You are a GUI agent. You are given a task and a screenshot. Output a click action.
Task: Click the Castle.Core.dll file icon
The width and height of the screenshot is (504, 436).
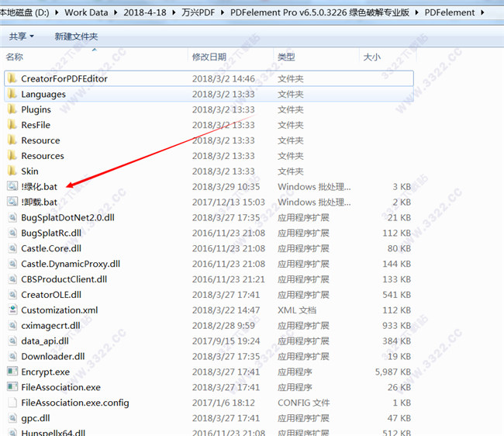click(x=12, y=248)
